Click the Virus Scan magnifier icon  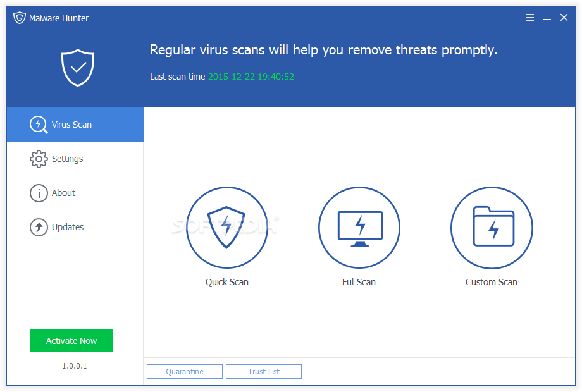tap(39, 125)
